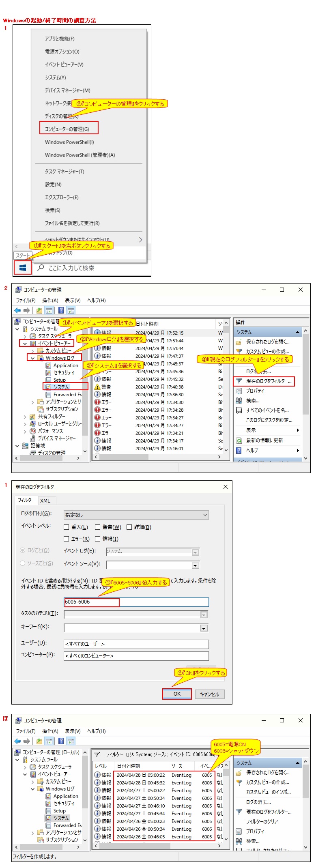Click the warning icon on the 17:40:38 event row
The image size is (316, 868).
pyautogui.click(x=97, y=387)
